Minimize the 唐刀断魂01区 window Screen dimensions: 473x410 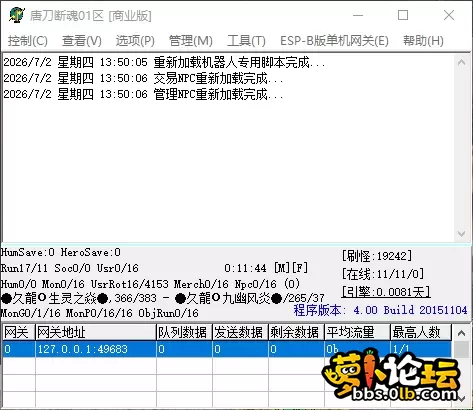pos(358,15)
